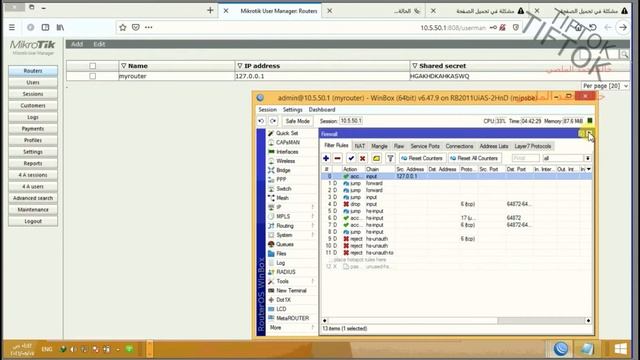Open the 'all' chain filter dropdown
This screenshot has width=640, height=360.
pos(588,158)
